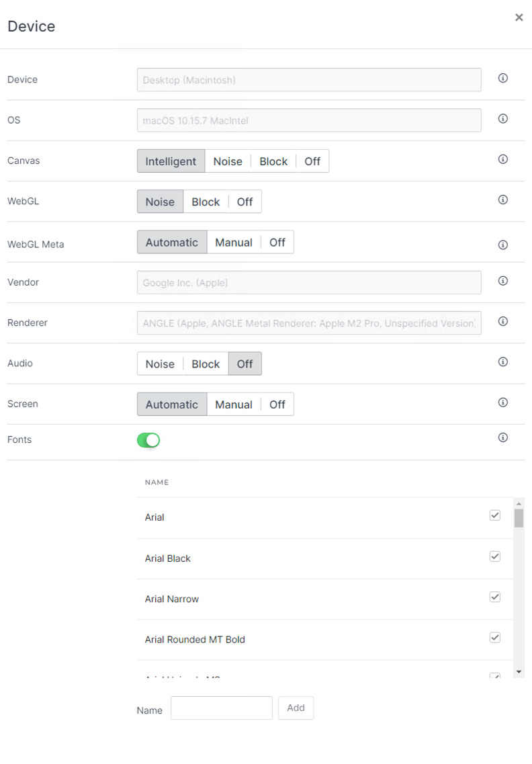
Task: Click the Device field Desktop (Macintosh)
Action: 309,80
